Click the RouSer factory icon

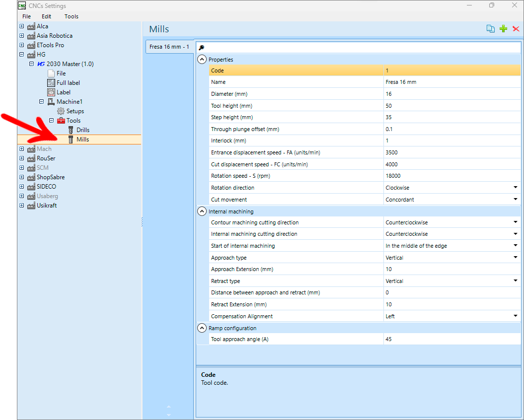pos(31,158)
